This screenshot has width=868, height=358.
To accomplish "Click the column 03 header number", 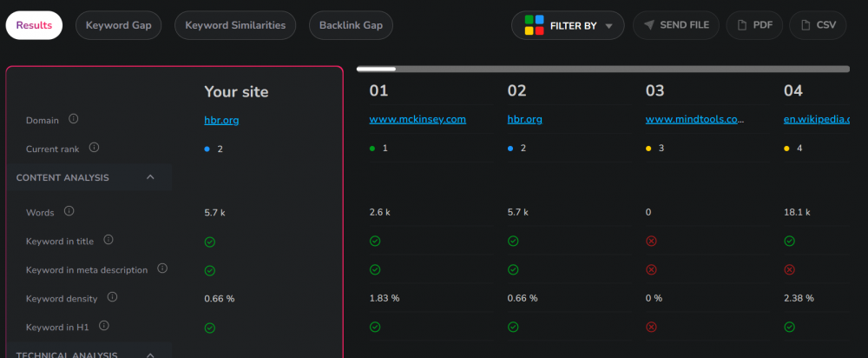I will click(x=654, y=91).
